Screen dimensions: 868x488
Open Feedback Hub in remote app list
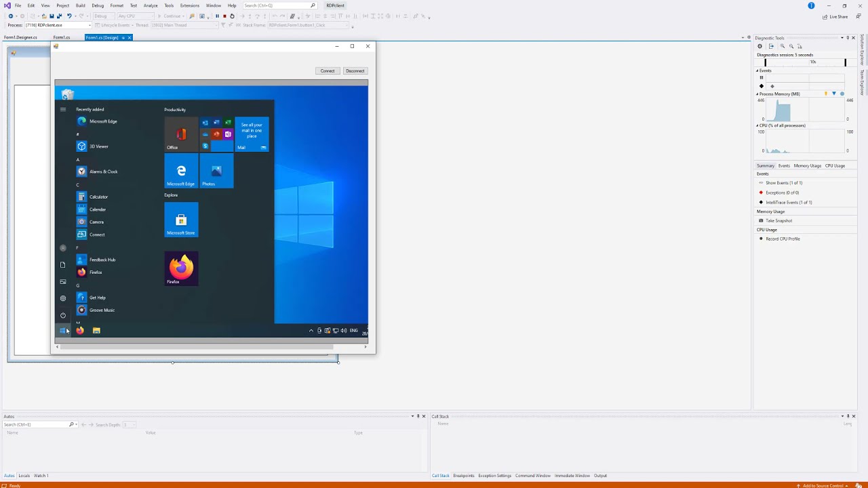pos(96,260)
